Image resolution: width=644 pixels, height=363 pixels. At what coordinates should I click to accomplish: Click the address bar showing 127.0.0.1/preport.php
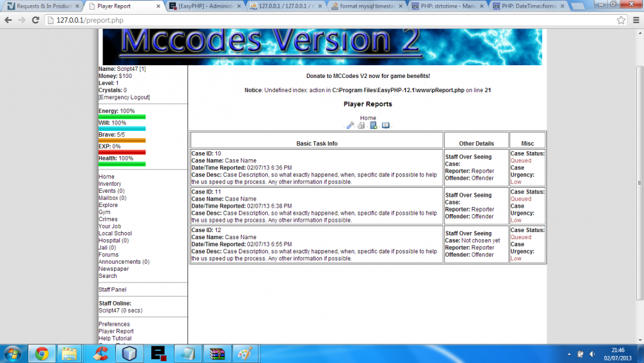click(x=322, y=20)
